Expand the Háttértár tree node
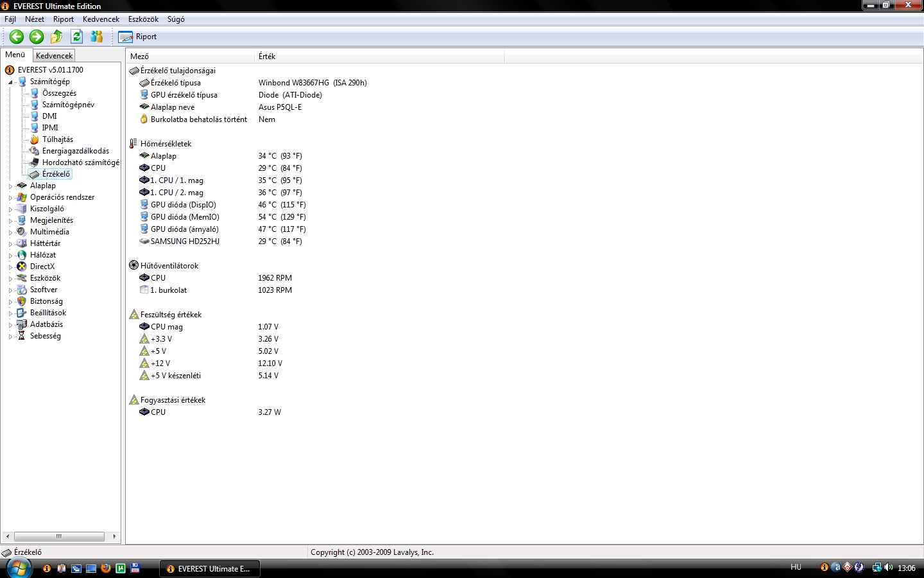The image size is (924, 578). (x=10, y=244)
